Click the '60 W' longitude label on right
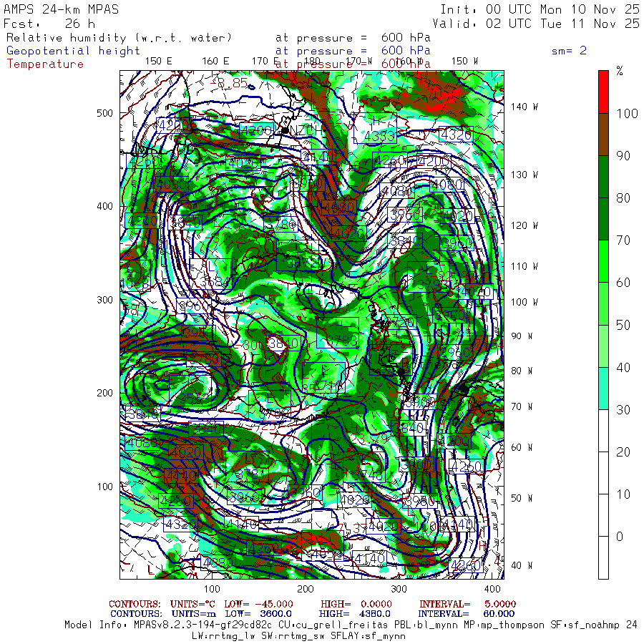The image size is (644, 644). (521, 447)
